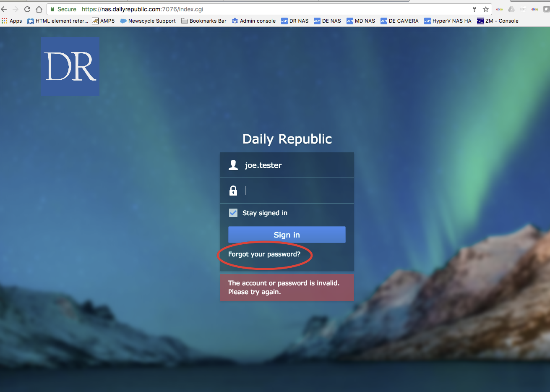Click the username field containing joe.tester
Image resolution: width=550 pixels, height=392 pixels.
(294, 165)
